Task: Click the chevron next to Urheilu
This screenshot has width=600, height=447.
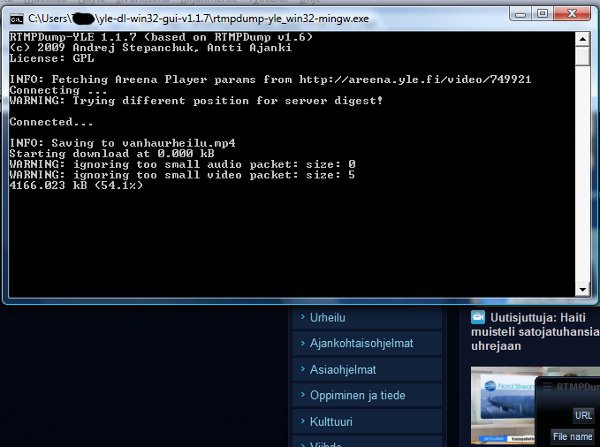Action: pos(303,316)
